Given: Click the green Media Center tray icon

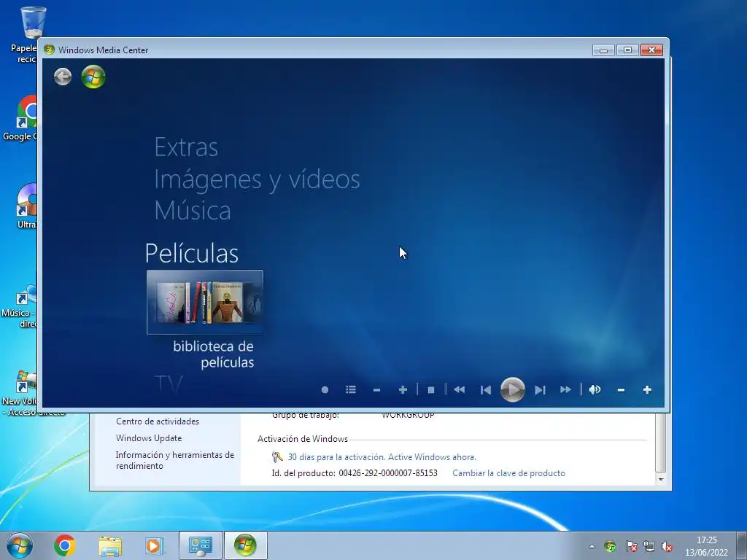Looking at the screenshot, I should [x=610, y=547].
